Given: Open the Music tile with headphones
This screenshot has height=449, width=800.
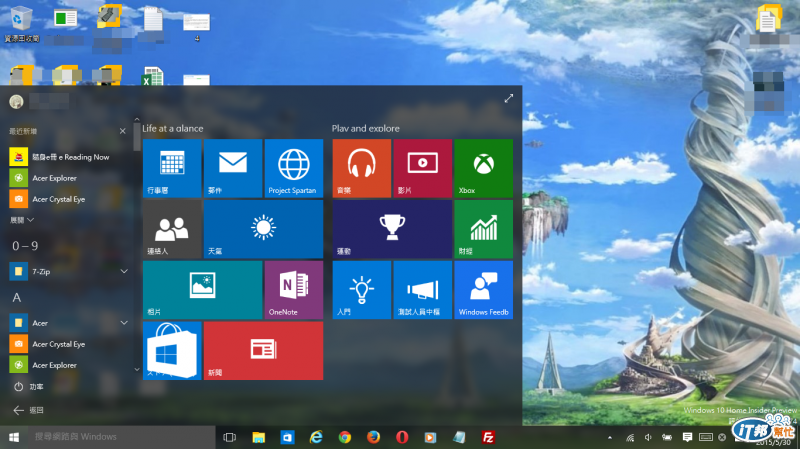Looking at the screenshot, I should [362, 168].
